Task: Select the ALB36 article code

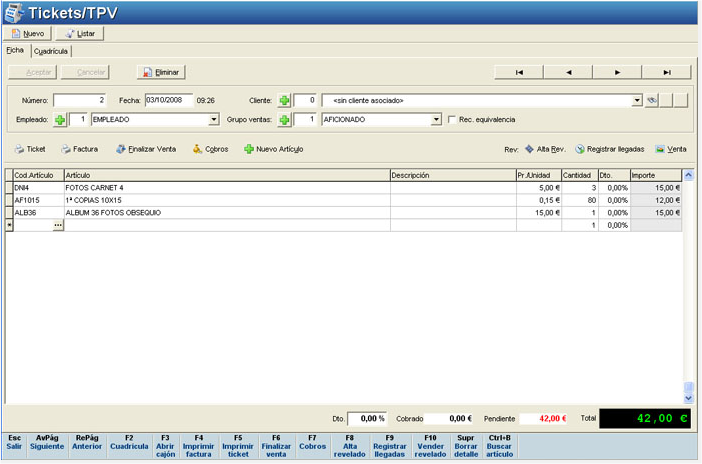Action: tap(39, 213)
